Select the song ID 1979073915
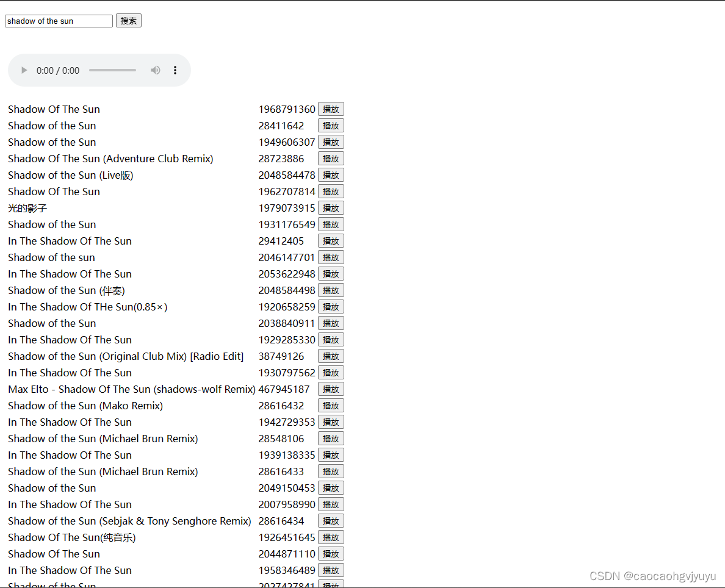 point(287,208)
